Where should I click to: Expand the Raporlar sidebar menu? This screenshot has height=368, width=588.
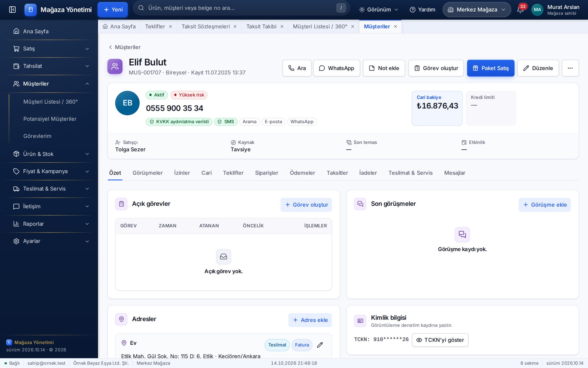pyautogui.click(x=51, y=224)
